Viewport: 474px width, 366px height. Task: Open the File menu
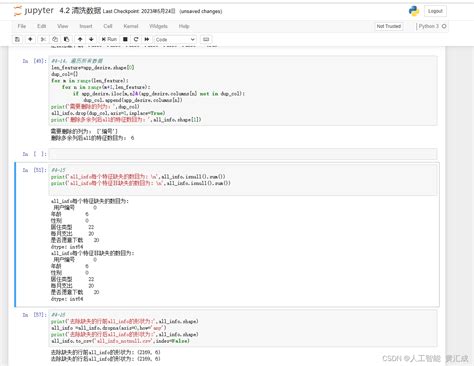(x=22, y=26)
